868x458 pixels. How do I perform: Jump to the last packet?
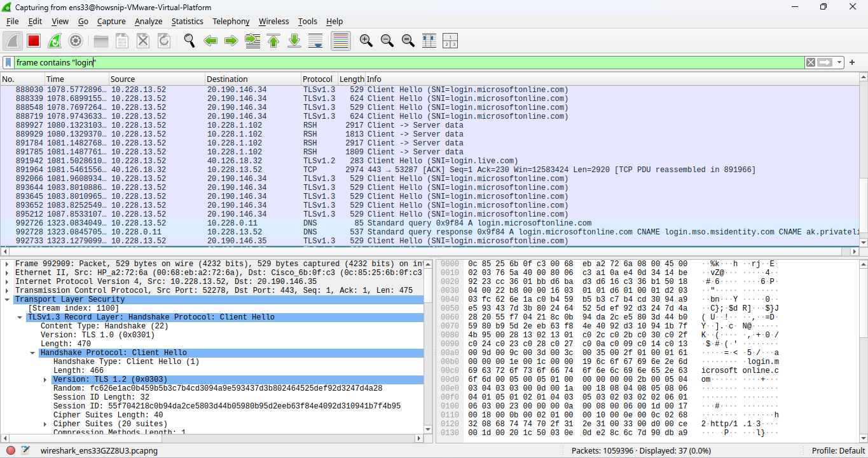pos(294,41)
